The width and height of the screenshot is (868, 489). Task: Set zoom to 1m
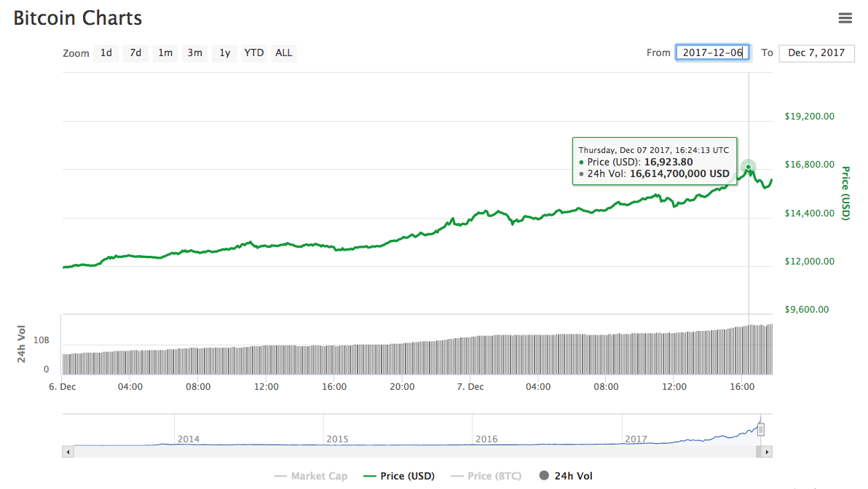pos(165,52)
